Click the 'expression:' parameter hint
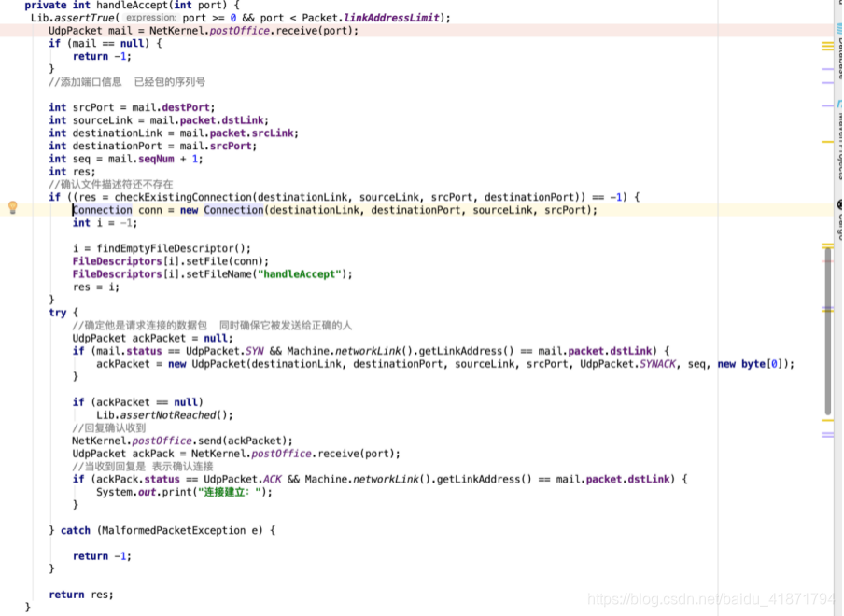The width and height of the screenshot is (844, 616). click(x=151, y=18)
